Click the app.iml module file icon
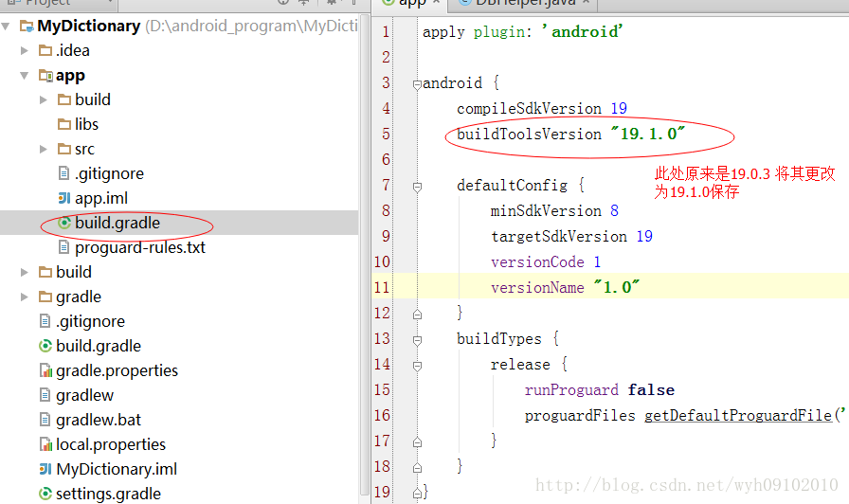849x504 pixels. [63, 198]
